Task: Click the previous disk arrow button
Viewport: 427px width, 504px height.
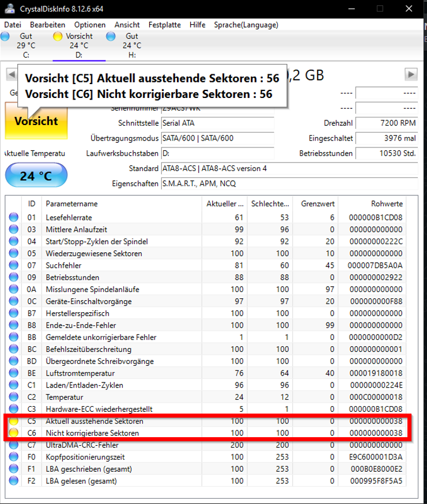Action: (x=12, y=74)
